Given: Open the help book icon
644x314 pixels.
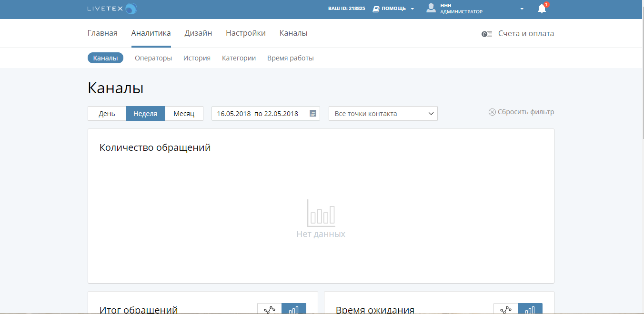Looking at the screenshot, I should (x=376, y=8).
